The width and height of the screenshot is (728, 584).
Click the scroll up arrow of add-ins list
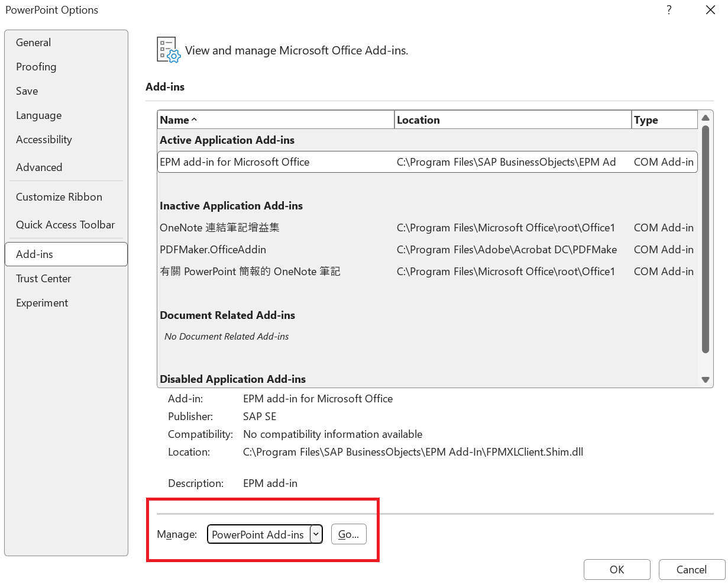(x=706, y=118)
